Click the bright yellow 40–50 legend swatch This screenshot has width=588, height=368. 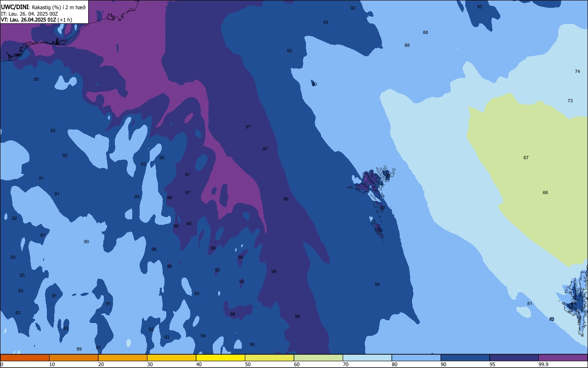220,357
